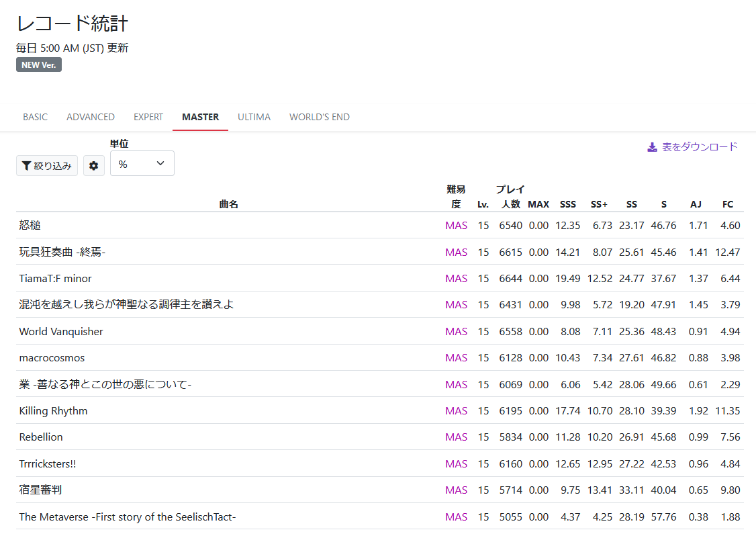
Task: Click the SSS column header
Action: point(568,204)
